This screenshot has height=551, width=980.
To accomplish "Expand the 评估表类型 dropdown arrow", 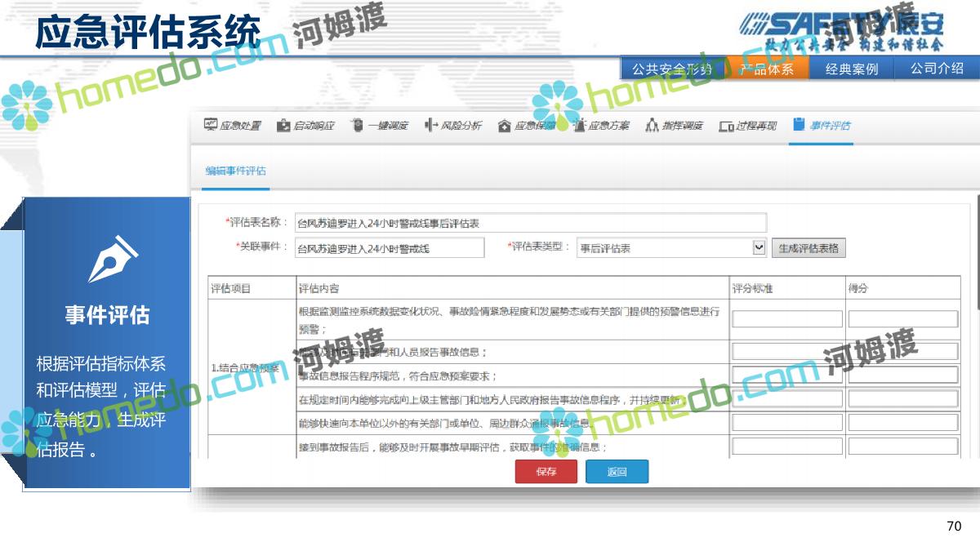I will 759,247.
